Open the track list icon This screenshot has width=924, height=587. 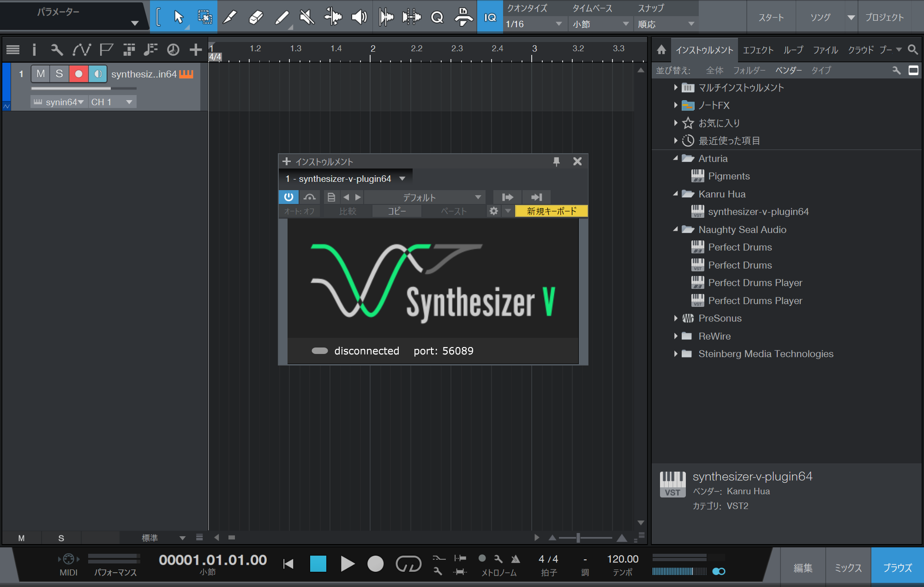[13, 49]
